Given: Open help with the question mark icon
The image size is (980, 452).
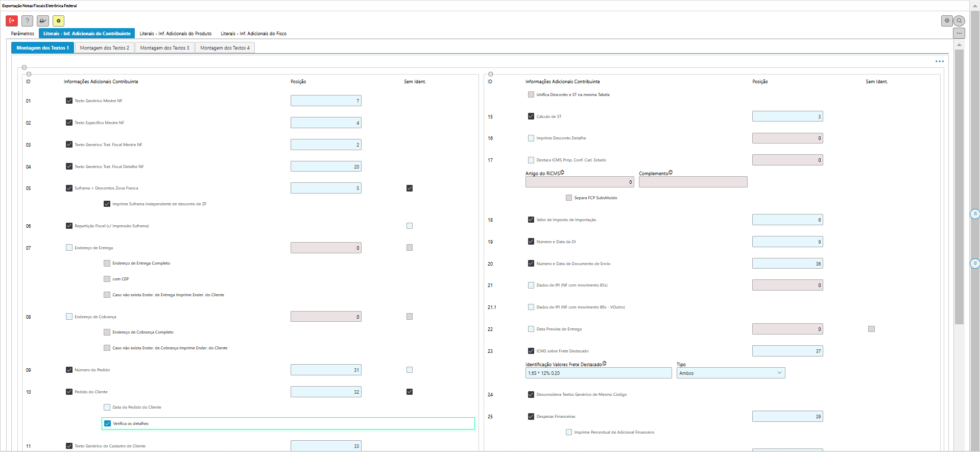Looking at the screenshot, I should coord(27,21).
